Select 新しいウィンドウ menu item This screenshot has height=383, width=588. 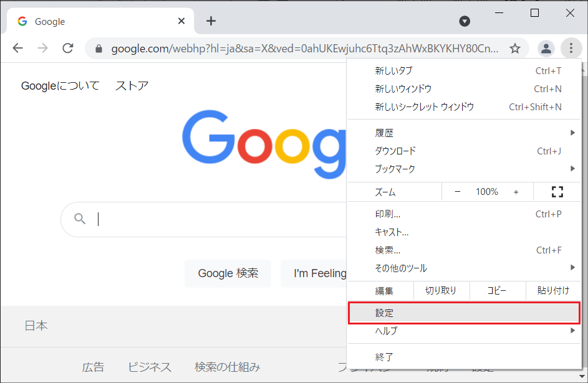[465, 88]
